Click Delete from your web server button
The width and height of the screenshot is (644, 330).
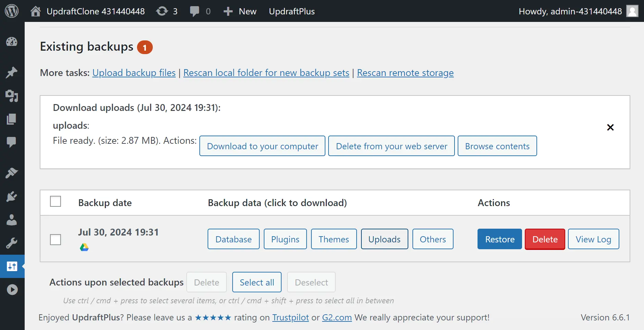coord(392,146)
